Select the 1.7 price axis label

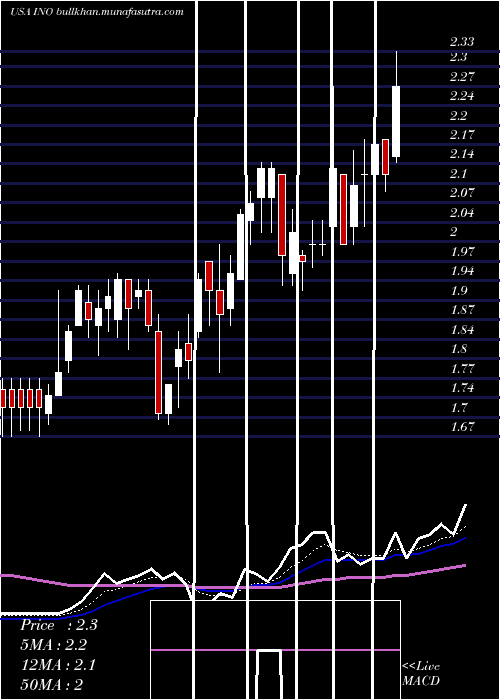pos(458,407)
